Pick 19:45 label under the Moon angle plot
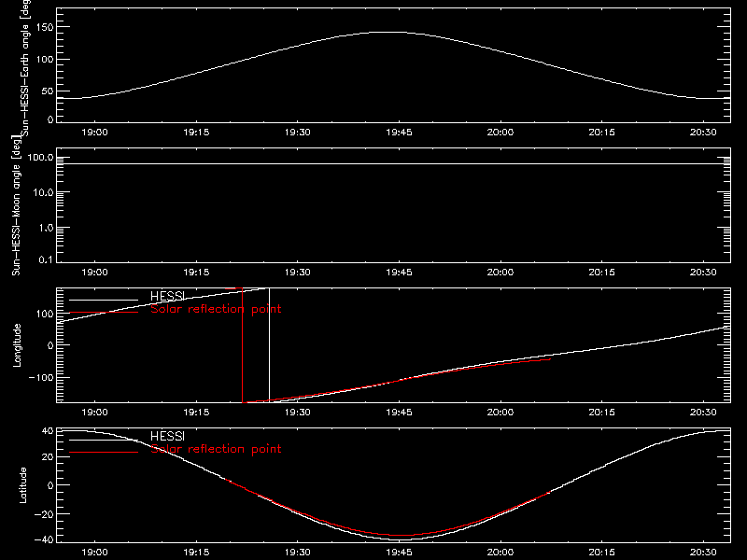Viewport: 747px width, 560px height. click(x=399, y=273)
